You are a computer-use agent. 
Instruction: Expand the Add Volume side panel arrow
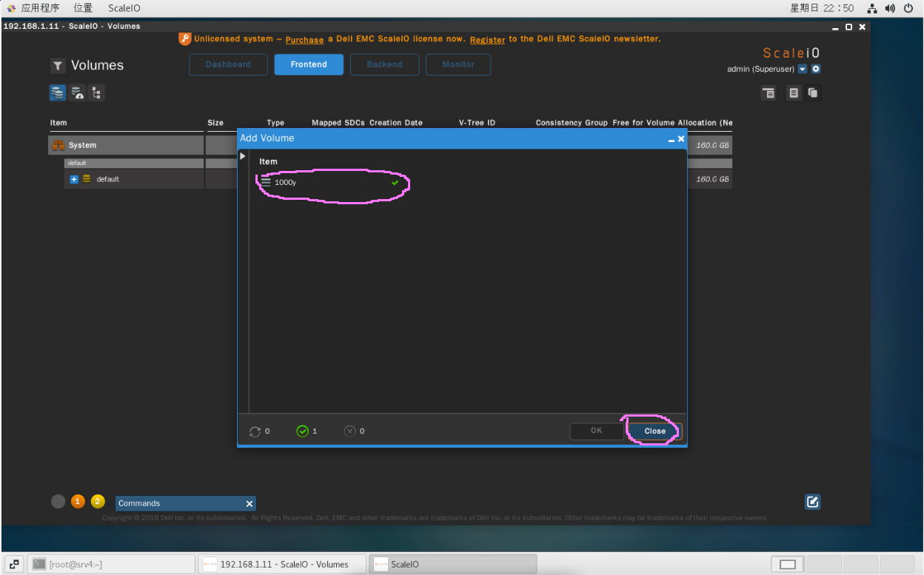tap(242, 156)
